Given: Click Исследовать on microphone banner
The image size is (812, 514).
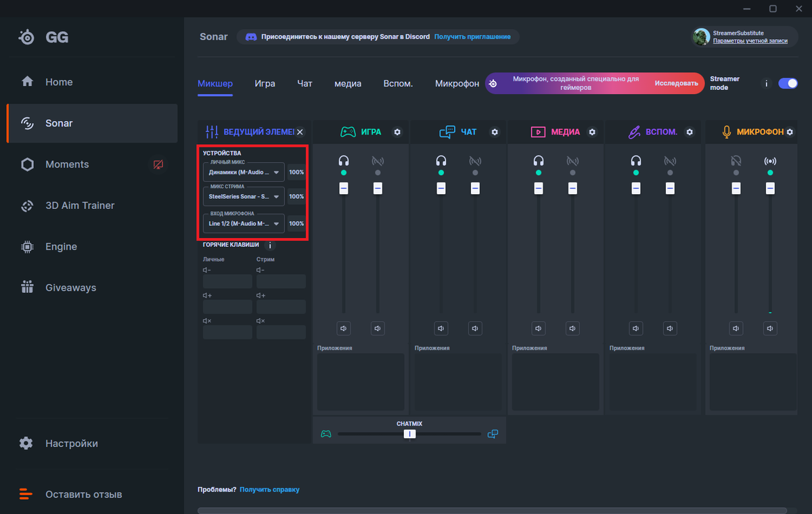Looking at the screenshot, I should coord(675,83).
